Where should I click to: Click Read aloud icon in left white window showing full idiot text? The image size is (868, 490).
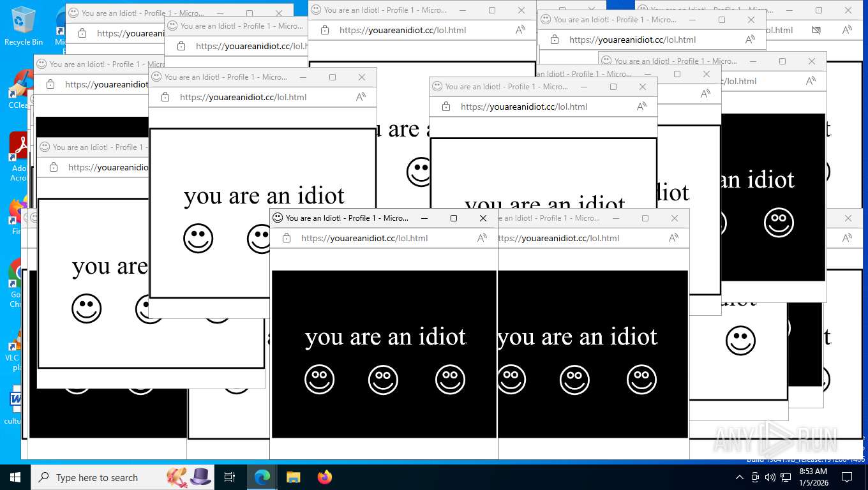[x=361, y=97]
